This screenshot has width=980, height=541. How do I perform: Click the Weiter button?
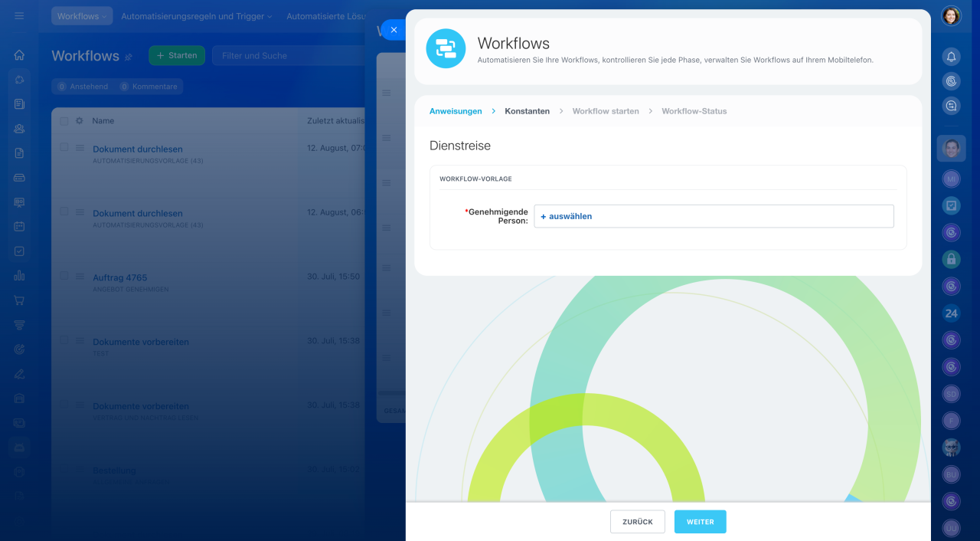pos(701,522)
